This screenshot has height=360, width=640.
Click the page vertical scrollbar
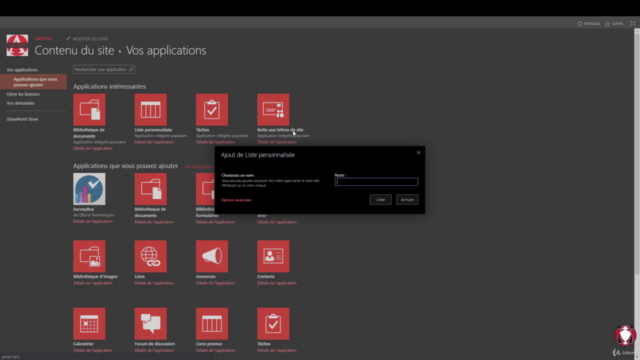(x=637, y=155)
